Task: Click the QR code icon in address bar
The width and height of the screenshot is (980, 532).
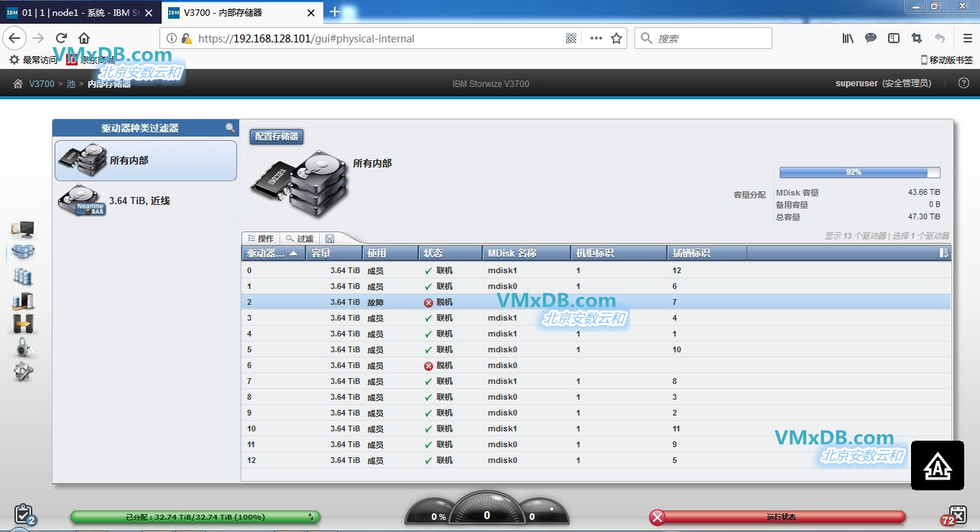Action: (571, 38)
